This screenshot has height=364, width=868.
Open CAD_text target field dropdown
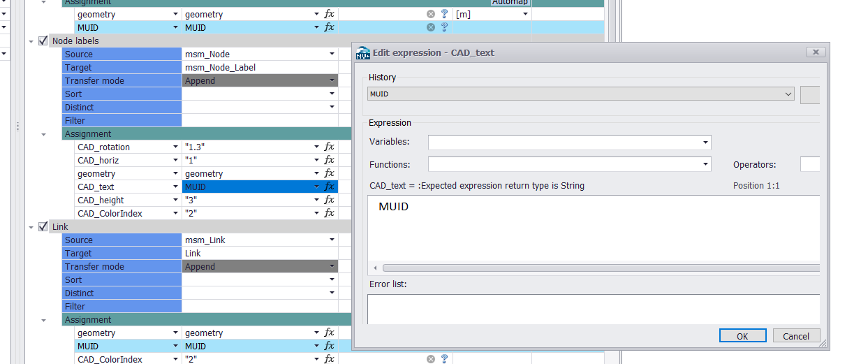click(176, 187)
